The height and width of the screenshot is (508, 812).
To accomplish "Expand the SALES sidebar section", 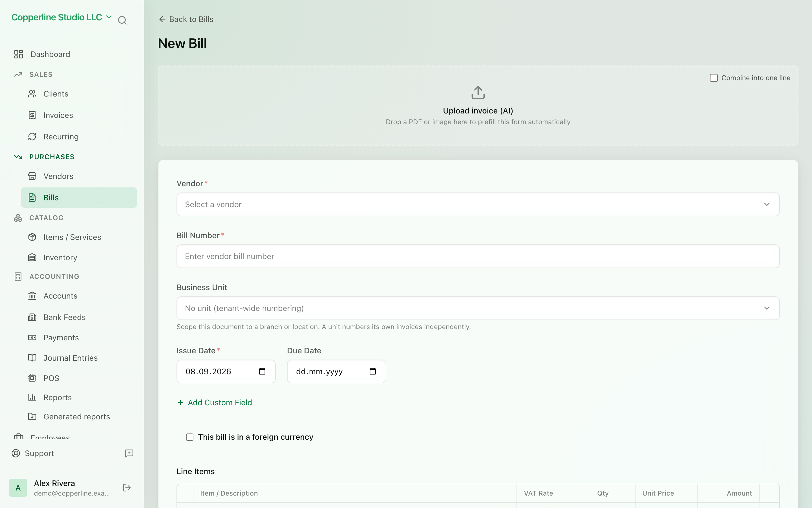I will (x=41, y=74).
